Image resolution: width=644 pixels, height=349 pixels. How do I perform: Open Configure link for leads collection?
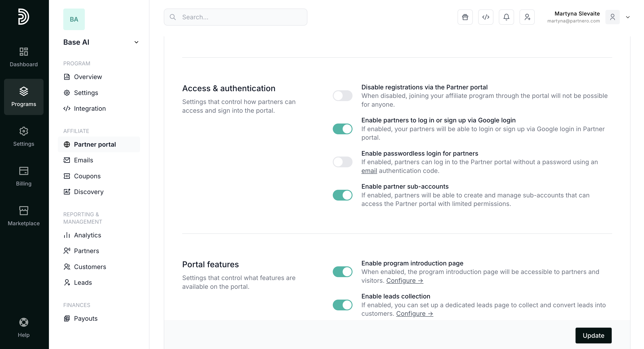pos(414,314)
